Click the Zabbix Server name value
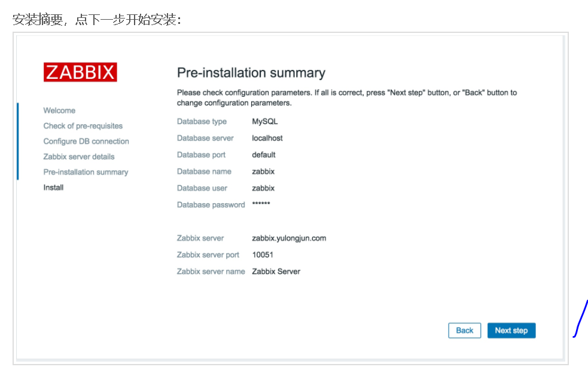588x370 pixels. 276,271
